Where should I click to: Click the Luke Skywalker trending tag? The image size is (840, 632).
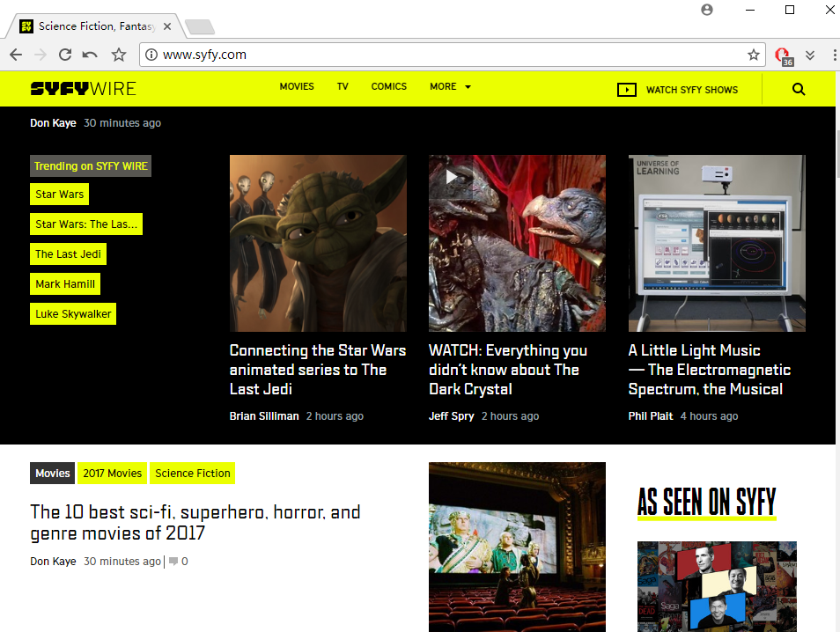click(73, 314)
